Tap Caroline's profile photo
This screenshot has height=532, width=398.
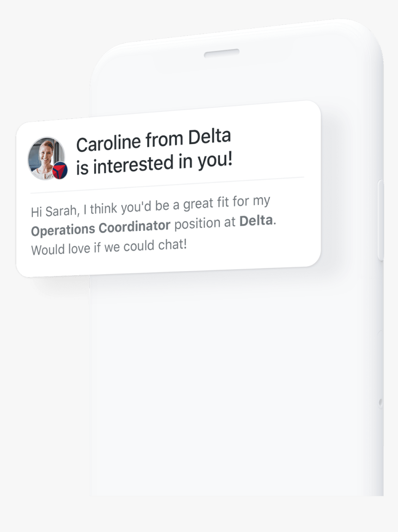[x=45, y=156]
